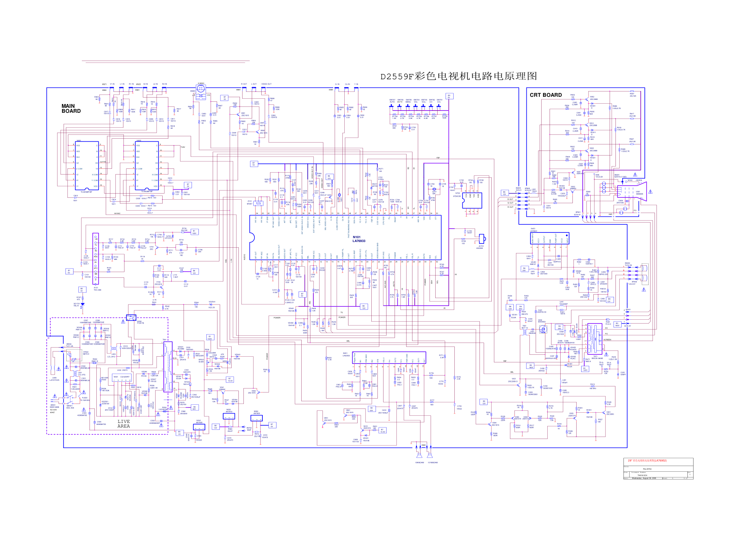Click the A101 tuner module block

point(96,259)
